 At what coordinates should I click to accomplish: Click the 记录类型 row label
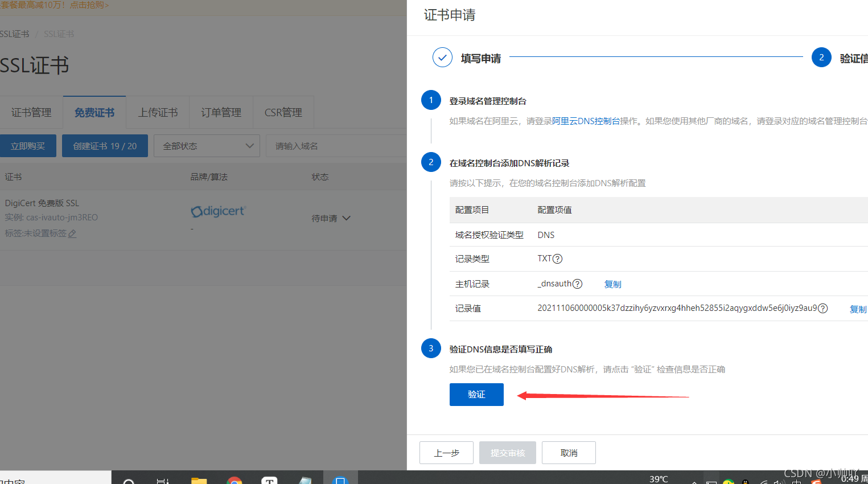tap(472, 259)
